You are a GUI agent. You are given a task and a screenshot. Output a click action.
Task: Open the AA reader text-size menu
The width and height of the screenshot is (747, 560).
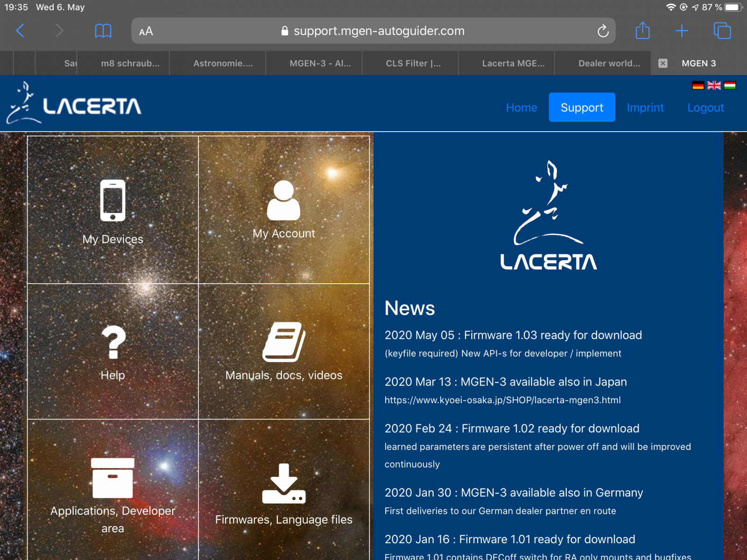[x=146, y=31]
